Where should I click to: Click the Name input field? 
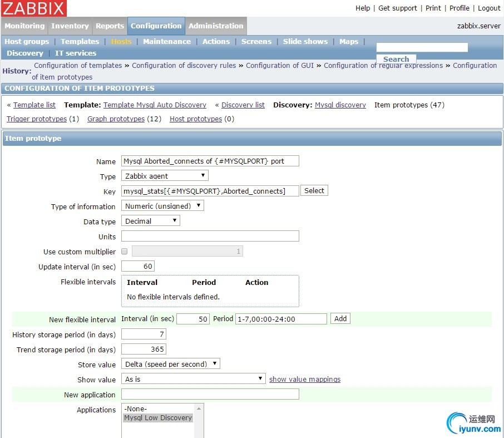(210, 161)
